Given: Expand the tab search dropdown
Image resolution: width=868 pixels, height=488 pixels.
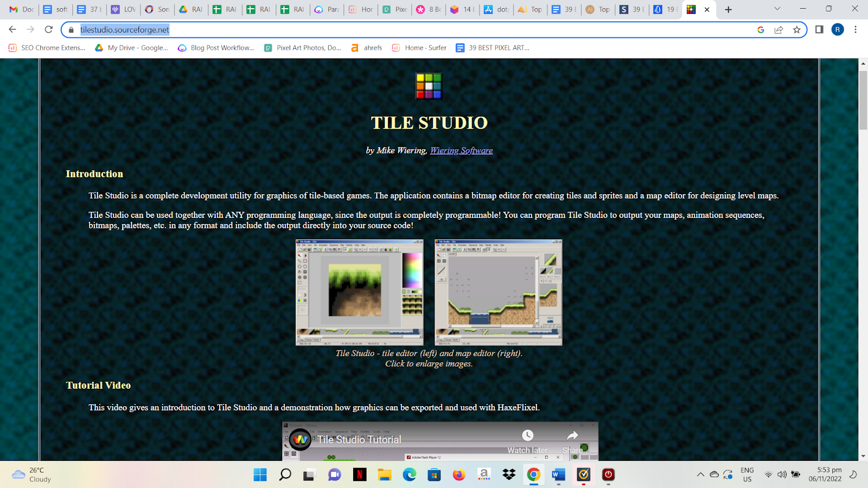Looking at the screenshot, I should click(777, 9).
